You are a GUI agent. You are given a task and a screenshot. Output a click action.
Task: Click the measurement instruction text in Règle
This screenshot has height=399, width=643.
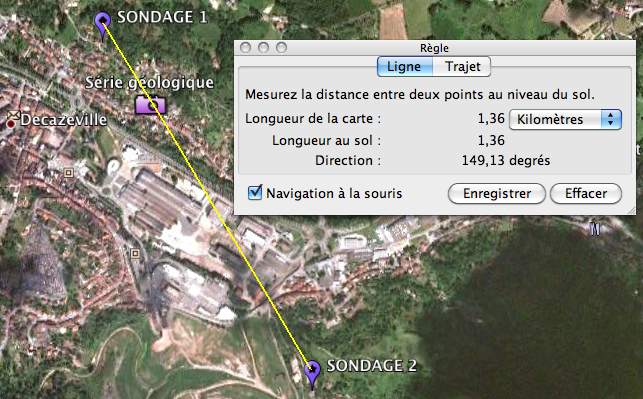coord(420,95)
